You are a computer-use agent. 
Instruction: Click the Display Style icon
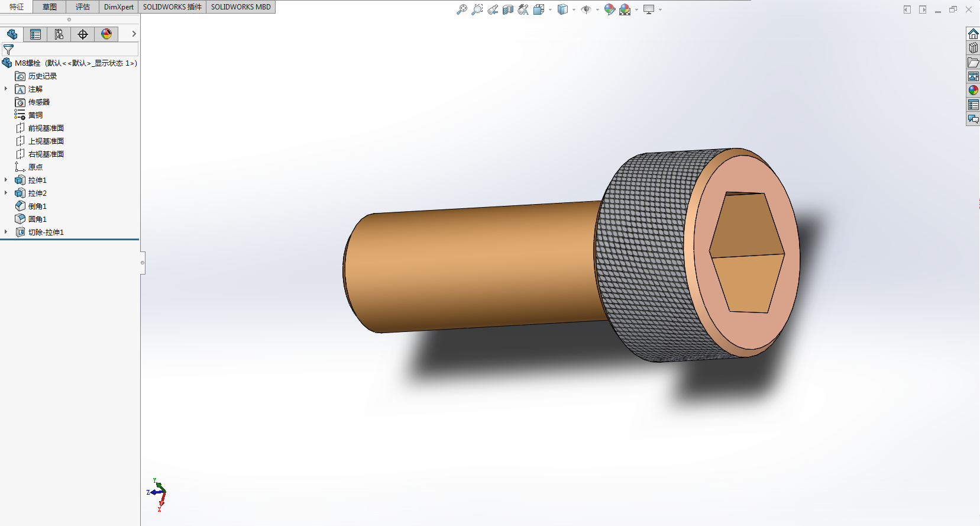[562, 9]
